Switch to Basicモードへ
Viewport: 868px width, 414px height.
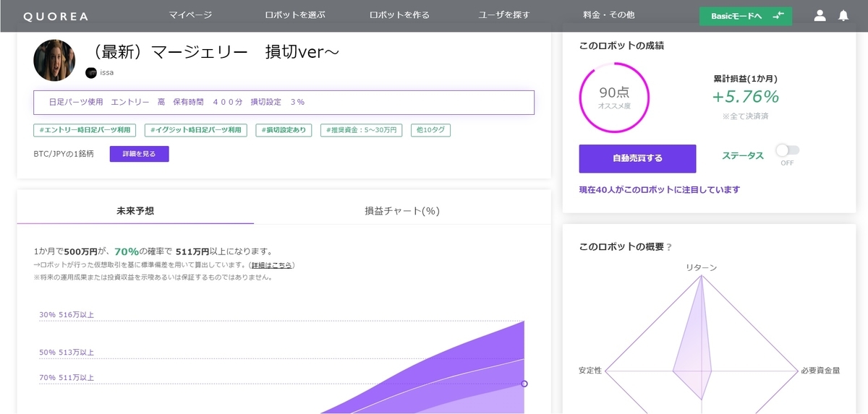click(746, 16)
